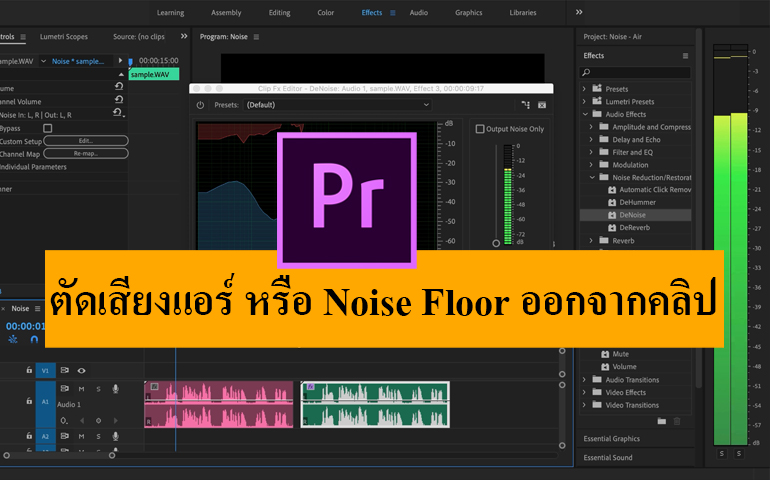The height and width of the screenshot is (480, 770).
Task: Click the Channel Map Re-map button
Action: (85, 154)
